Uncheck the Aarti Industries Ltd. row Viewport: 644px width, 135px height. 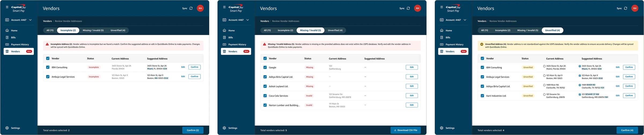(x=482, y=96)
